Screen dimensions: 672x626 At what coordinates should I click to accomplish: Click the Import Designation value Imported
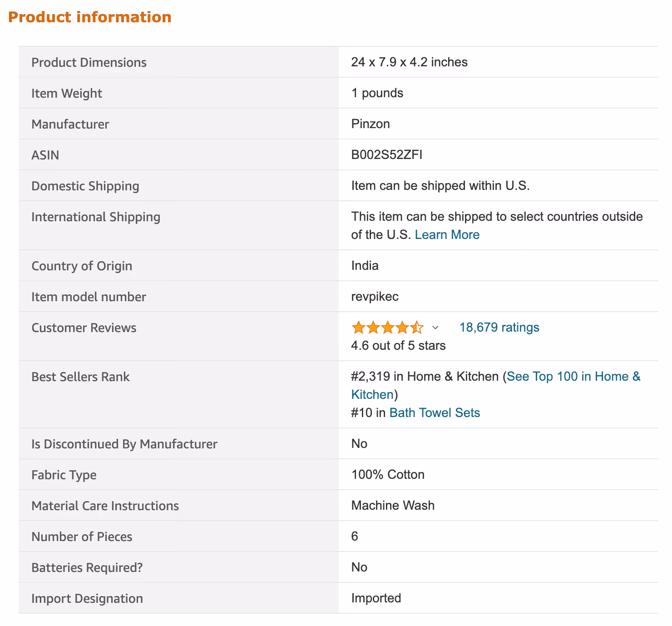(x=376, y=598)
